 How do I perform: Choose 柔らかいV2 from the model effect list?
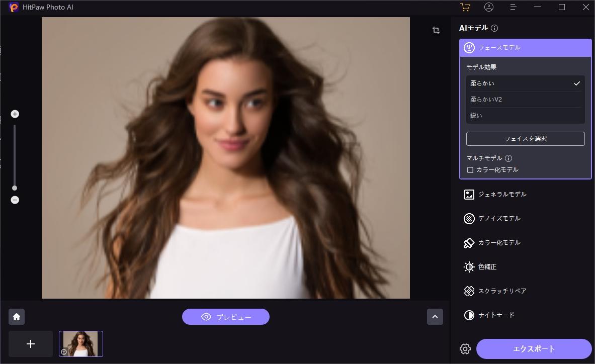(525, 99)
